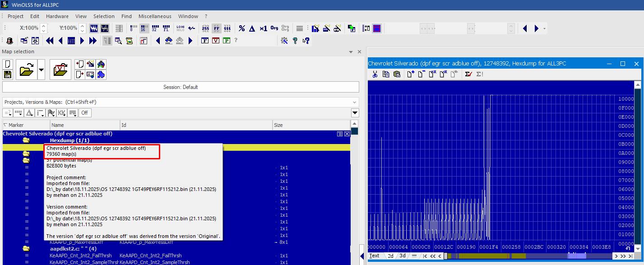Open the =? filter dropdown button
Screen dimensions: 644x265
(x=8, y=113)
